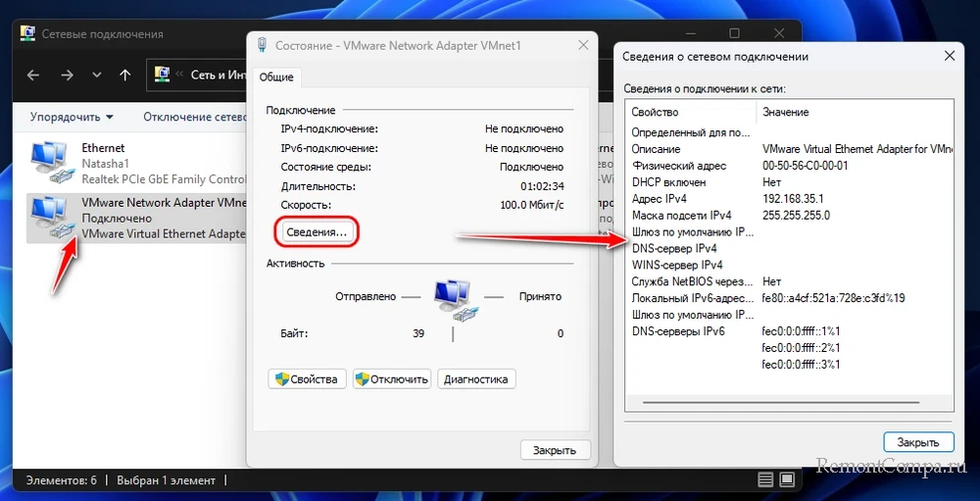Click the «Сеть и Интернет» breadcrumb in address bar
Image resolution: width=980 pixels, height=501 pixels.
[x=220, y=75]
